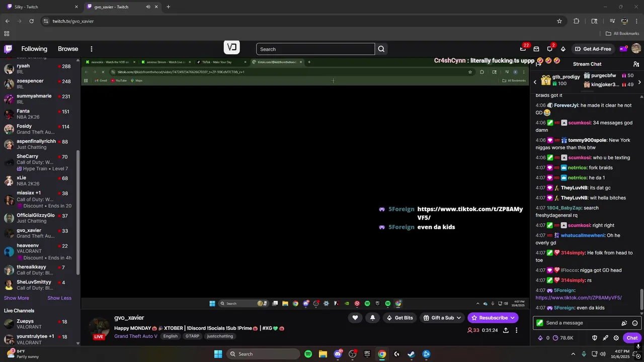Open the Following menu item

coord(34,49)
